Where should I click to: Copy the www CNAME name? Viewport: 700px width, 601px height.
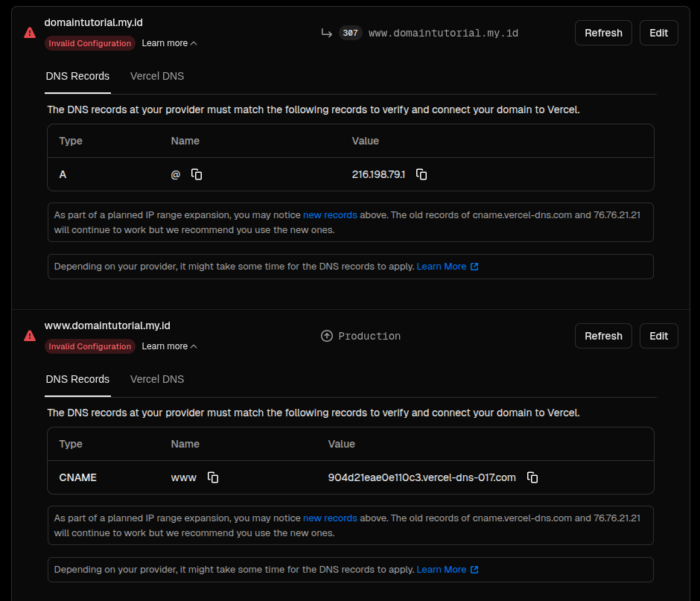(x=213, y=477)
